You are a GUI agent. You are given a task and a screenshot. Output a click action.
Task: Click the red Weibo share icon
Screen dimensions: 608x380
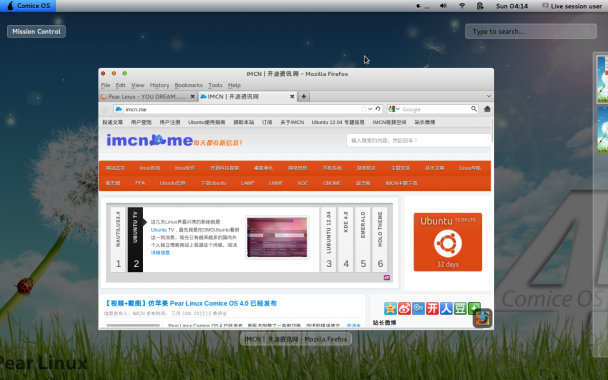pyautogui.click(x=404, y=309)
